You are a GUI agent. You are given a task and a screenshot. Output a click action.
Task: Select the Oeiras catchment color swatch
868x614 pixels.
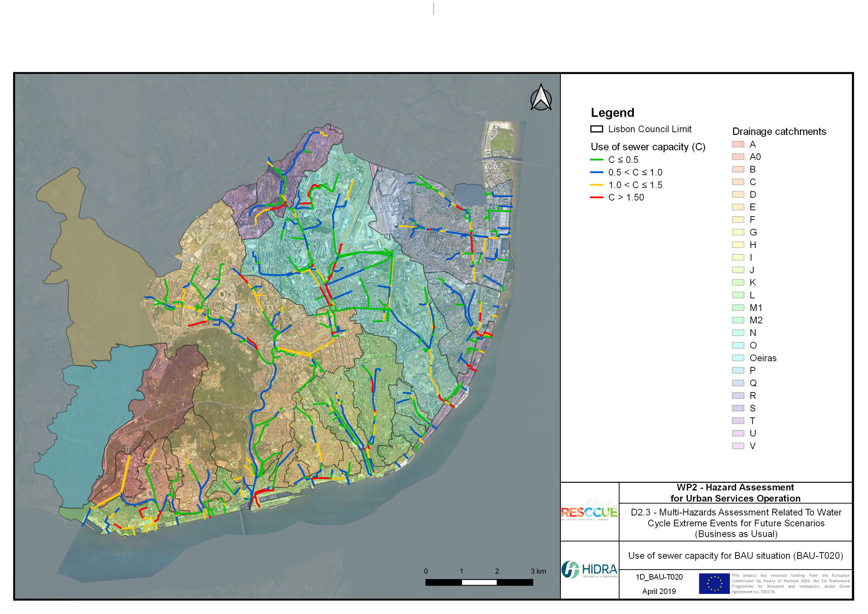tap(738, 358)
